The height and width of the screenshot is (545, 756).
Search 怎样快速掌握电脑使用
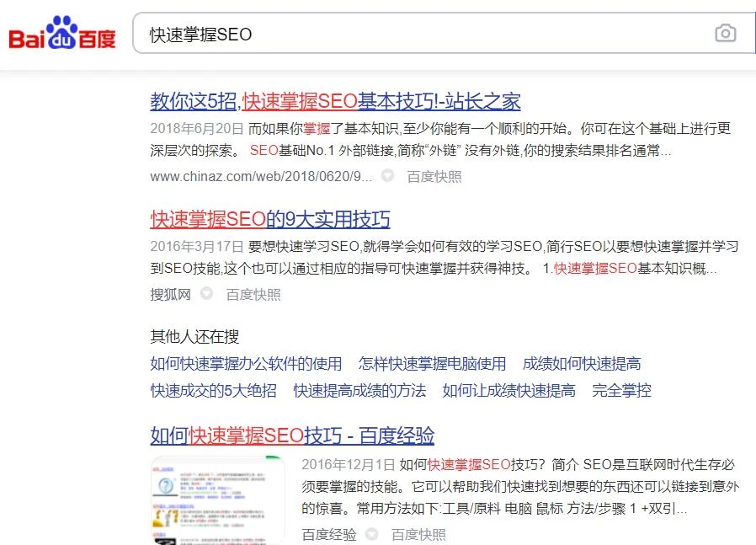click(432, 364)
